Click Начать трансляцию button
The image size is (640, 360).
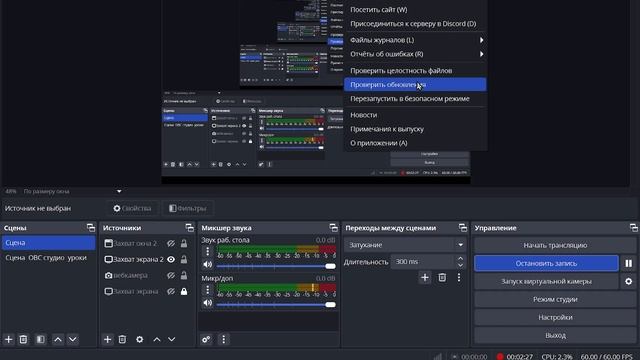click(555, 245)
